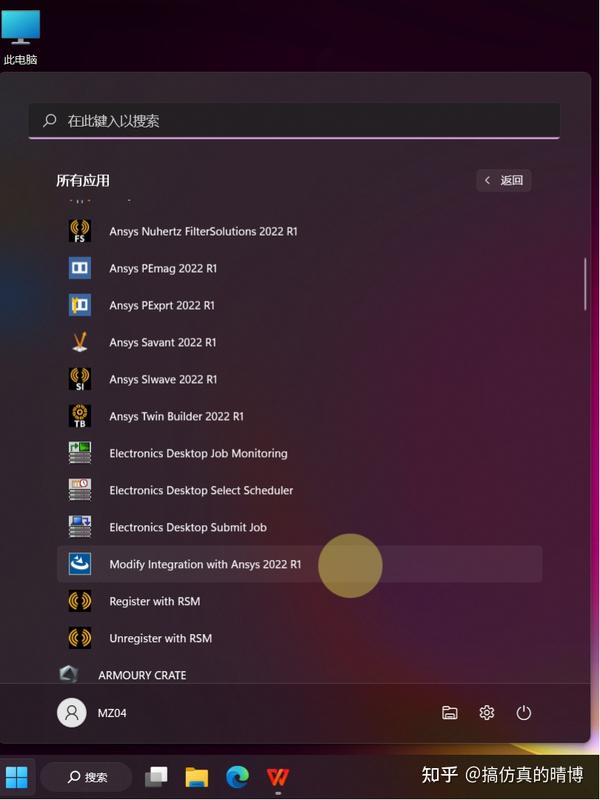Viewport: 600px width, 800px height.
Task: Open the ARMOURY CRATE icon
Action: point(68,674)
